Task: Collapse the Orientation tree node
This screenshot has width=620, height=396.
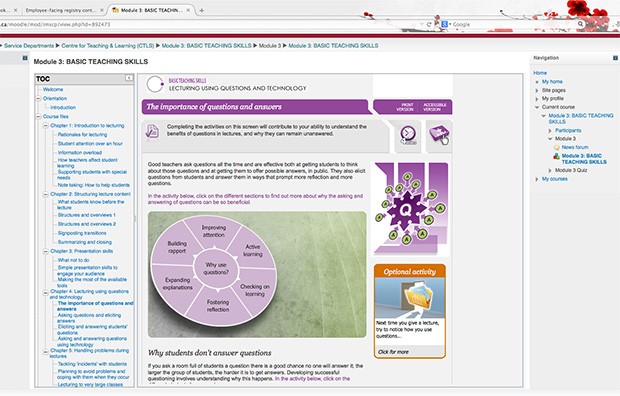Action: [x=39, y=99]
